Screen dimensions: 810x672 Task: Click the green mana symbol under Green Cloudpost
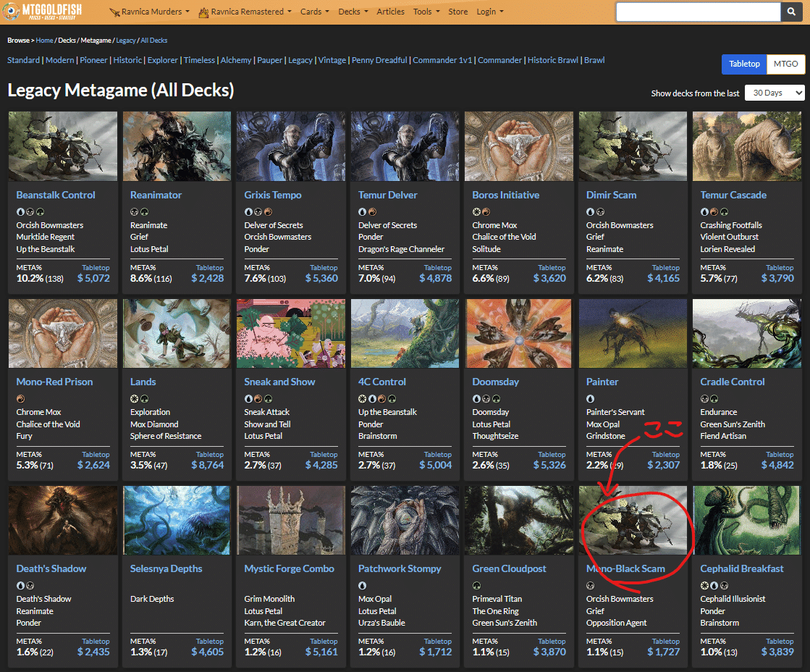(x=476, y=586)
